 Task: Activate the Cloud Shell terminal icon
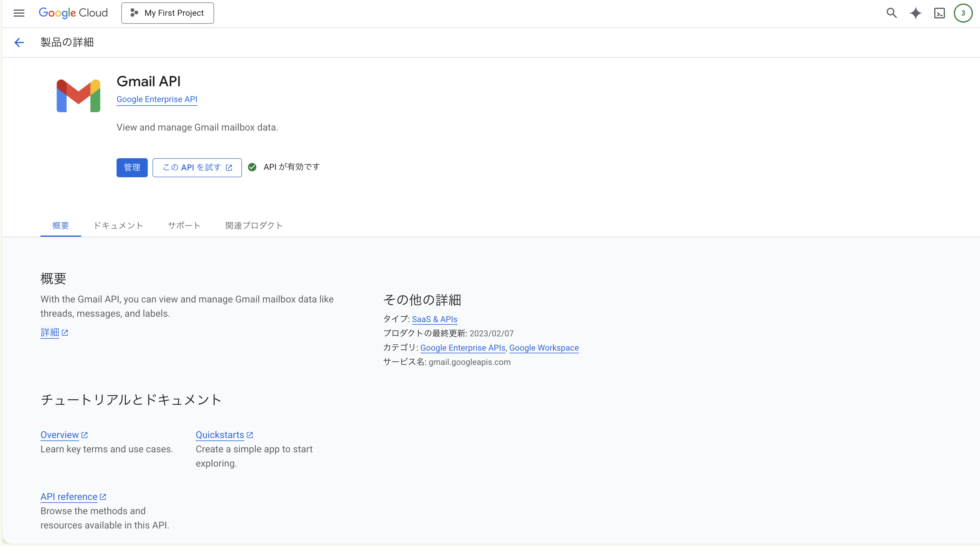pos(939,13)
